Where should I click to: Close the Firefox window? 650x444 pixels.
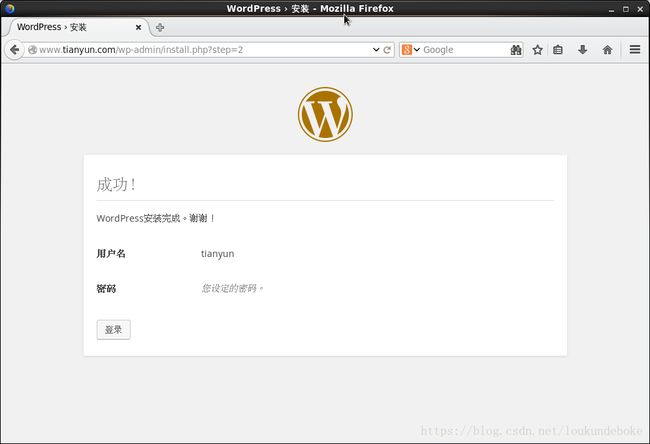640,9
